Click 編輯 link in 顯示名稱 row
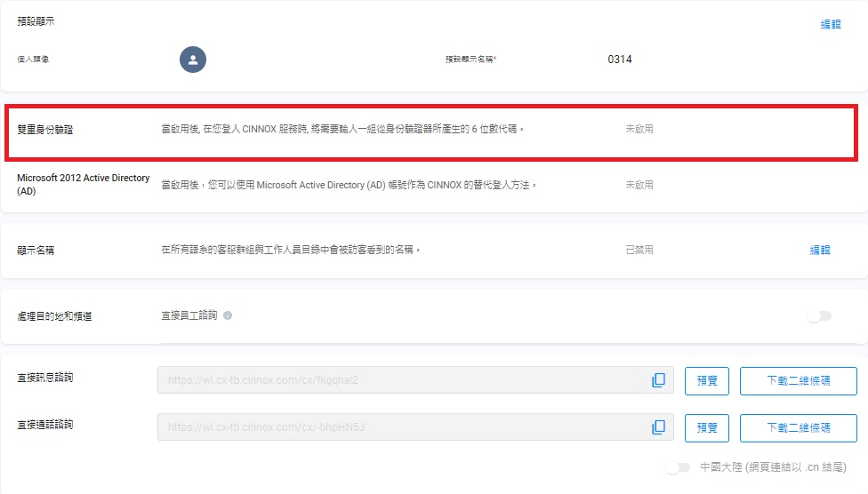Image resolution: width=868 pixels, height=494 pixels. 820,250
